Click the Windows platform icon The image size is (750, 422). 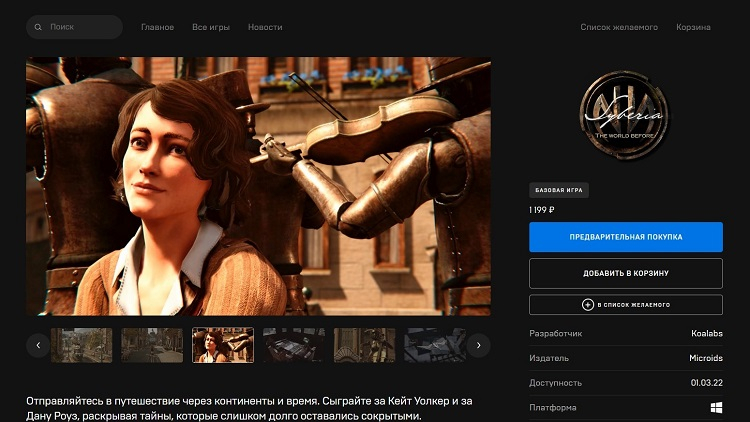coord(717,408)
